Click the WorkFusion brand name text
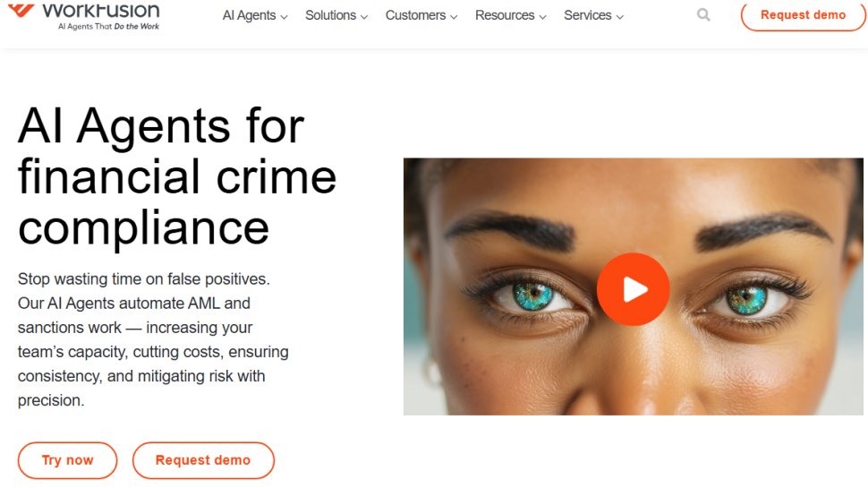Image resolution: width=868 pixels, height=488 pixels. tap(101, 10)
